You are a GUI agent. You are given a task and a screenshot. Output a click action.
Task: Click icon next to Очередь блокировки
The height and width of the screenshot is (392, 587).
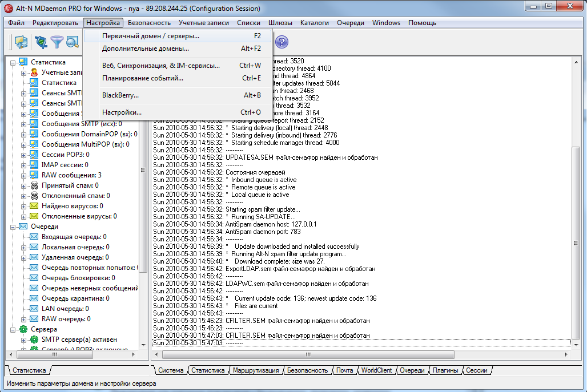coord(34,278)
